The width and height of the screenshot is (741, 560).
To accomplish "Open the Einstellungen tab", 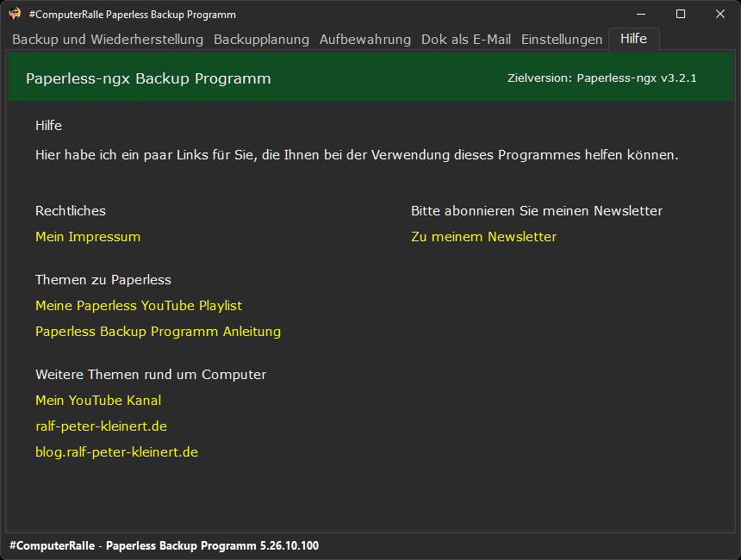I will coord(562,40).
